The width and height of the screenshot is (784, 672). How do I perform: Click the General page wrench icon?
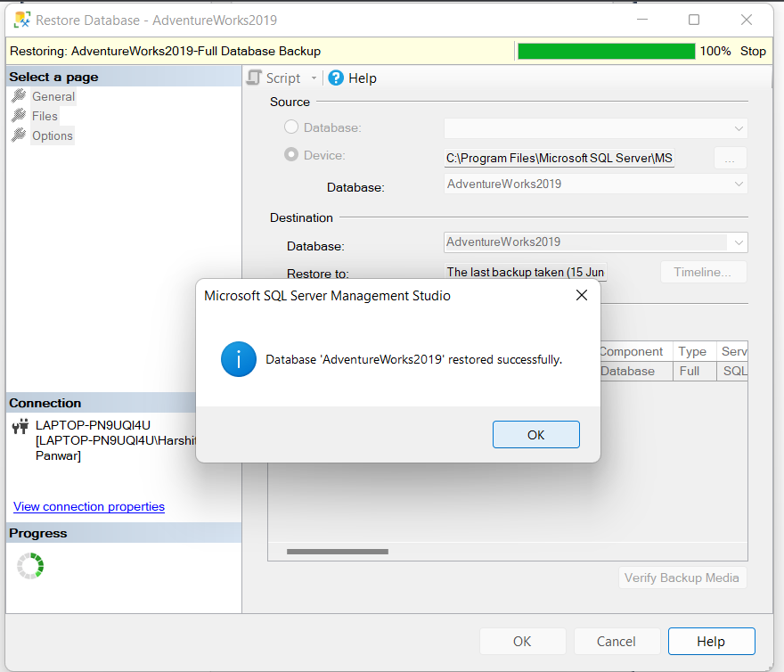click(19, 96)
